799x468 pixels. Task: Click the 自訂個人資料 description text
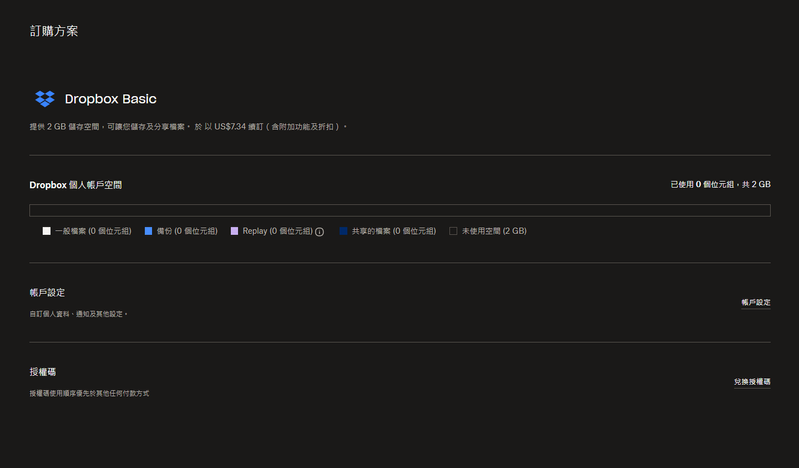tap(78, 314)
